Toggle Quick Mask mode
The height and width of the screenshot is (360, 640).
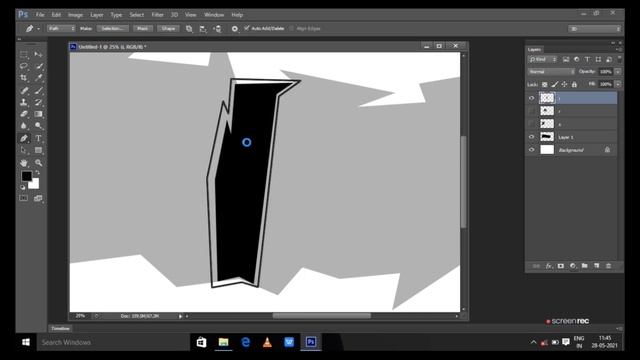tap(24, 198)
